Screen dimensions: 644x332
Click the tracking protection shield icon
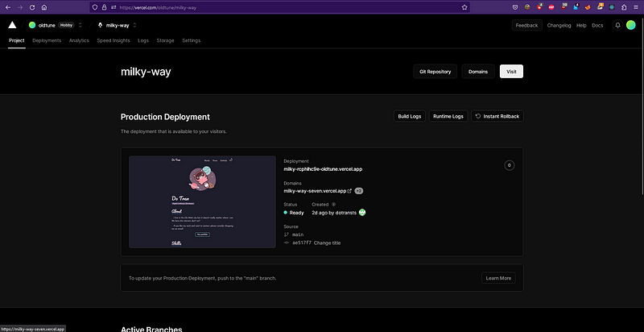click(x=95, y=7)
